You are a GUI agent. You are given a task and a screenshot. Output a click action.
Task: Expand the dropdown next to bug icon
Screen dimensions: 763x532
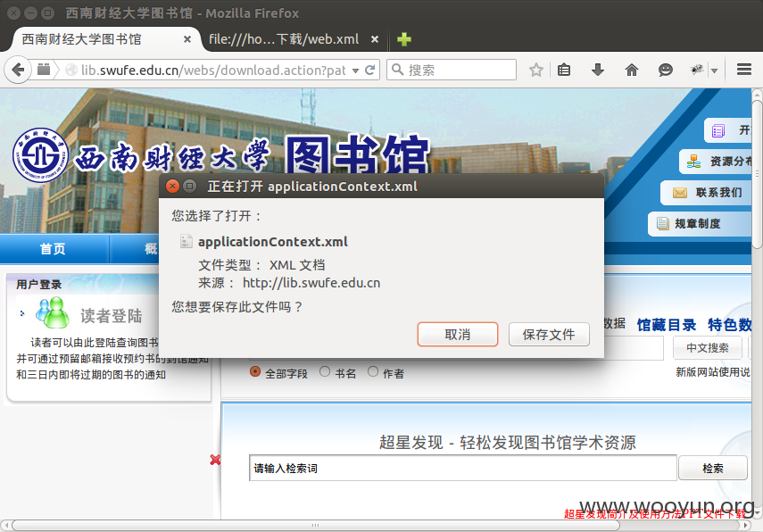tap(714, 71)
